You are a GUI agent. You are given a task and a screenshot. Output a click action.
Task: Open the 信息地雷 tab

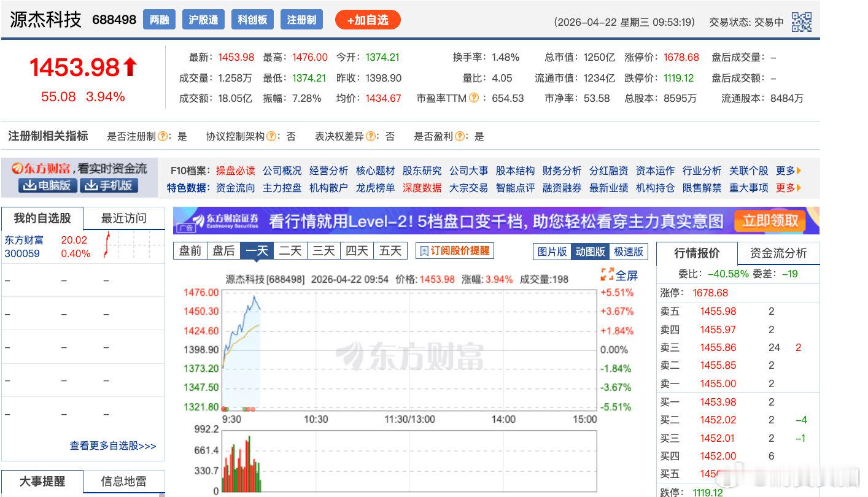[124, 482]
